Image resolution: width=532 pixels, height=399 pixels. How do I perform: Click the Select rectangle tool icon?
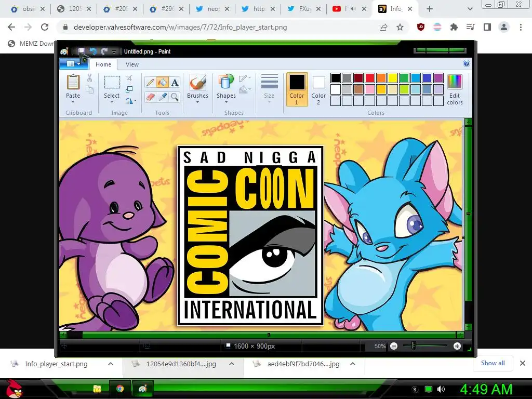(112, 83)
